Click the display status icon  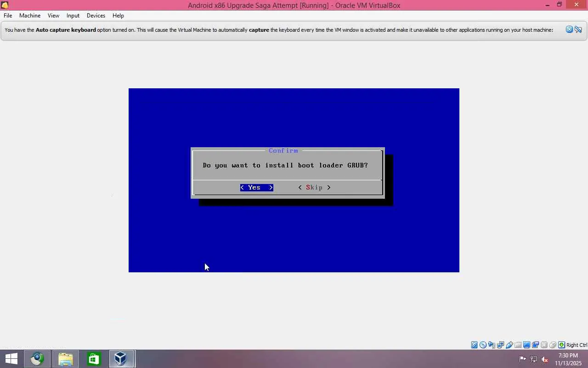click(x=526, y=345)
